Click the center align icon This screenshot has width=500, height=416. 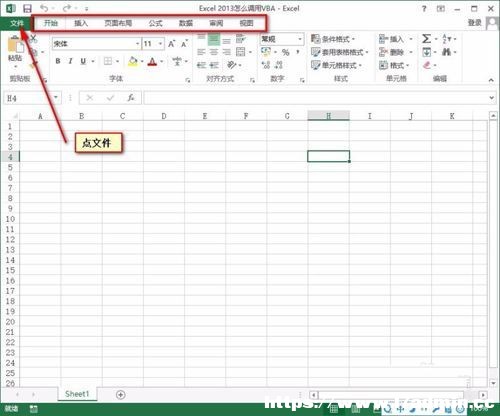(214, 52)
